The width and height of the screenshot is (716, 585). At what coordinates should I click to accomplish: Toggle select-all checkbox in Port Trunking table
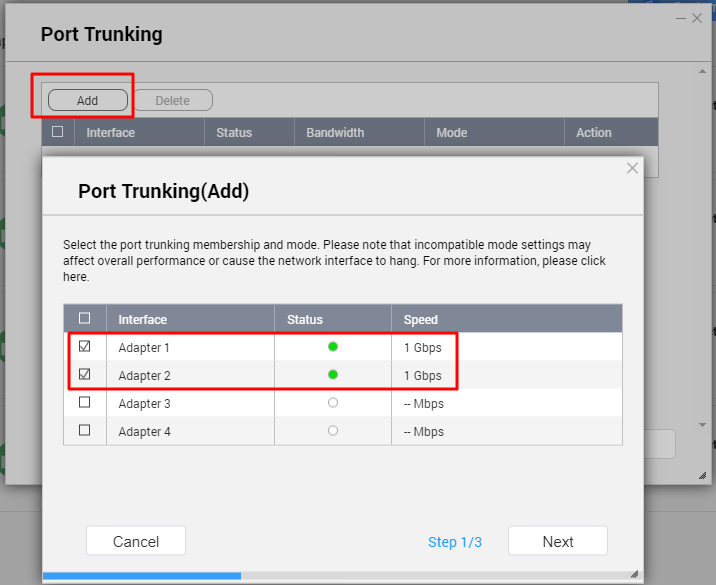click(x=58, y=132)
